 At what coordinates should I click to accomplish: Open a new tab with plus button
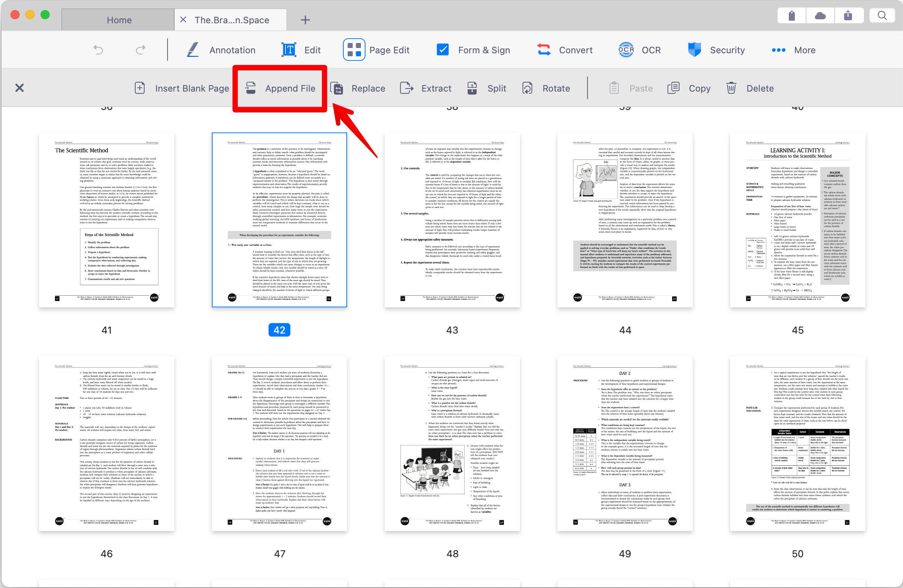[305, 20]
